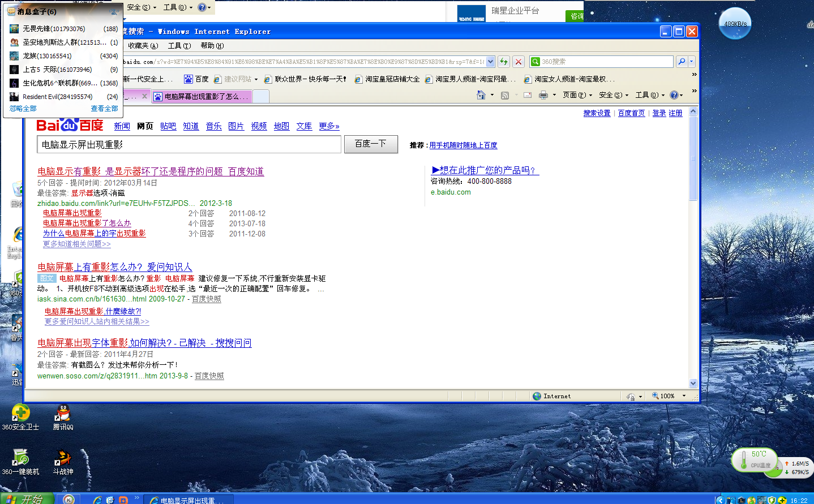Image resolution: width=814 pixels, height=504 pixels.
Task: Click the Baidu logo
Action: (x=70, y=125)
